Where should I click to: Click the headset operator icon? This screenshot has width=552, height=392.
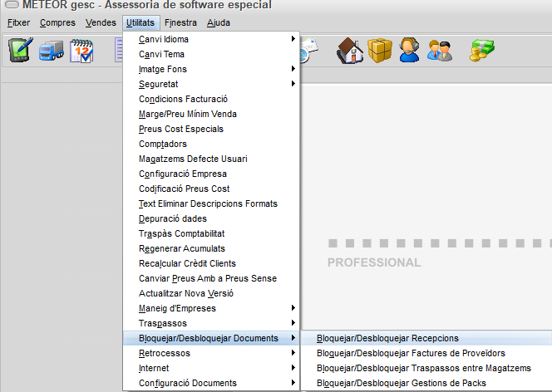tap(409, 51)
